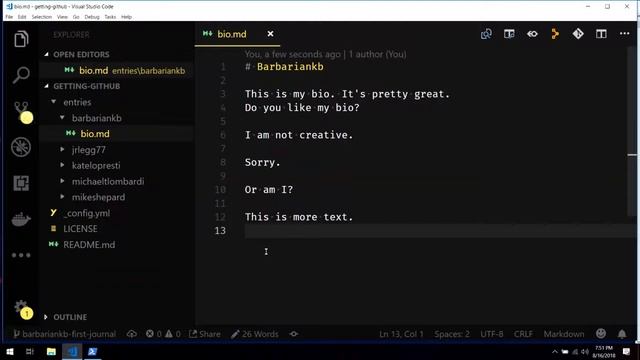Open the Help menu

point(127,17)
